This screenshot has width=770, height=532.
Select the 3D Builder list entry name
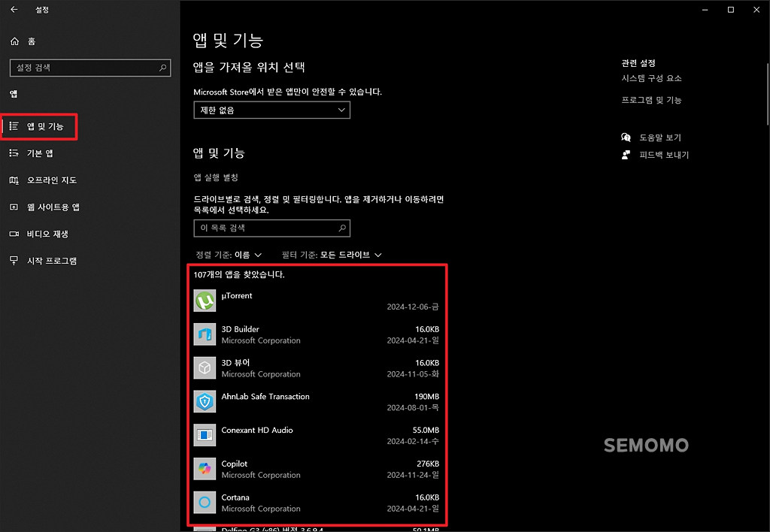[x=240, y=329]
